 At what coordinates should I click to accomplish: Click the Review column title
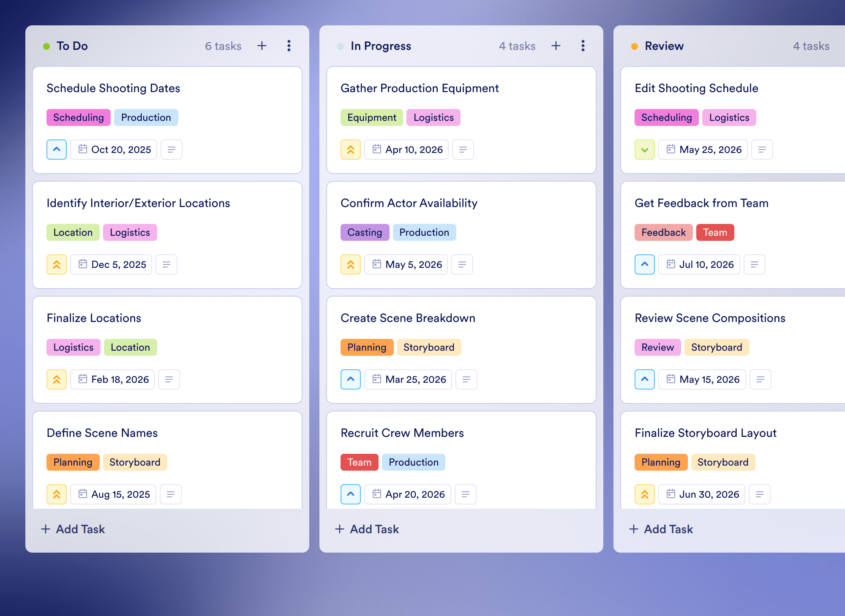pos(664,46)
